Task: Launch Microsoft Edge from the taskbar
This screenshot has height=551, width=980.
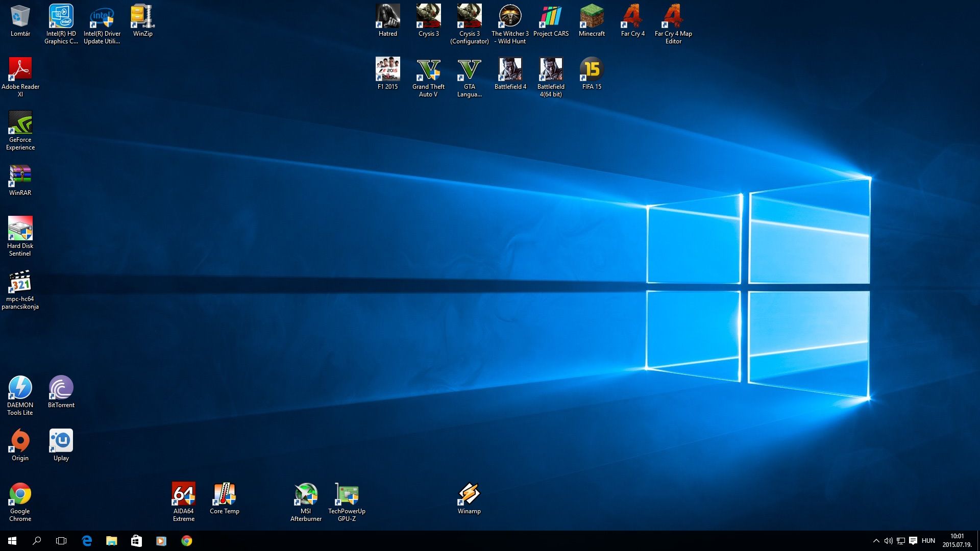Action: click(x=87, y=541)
